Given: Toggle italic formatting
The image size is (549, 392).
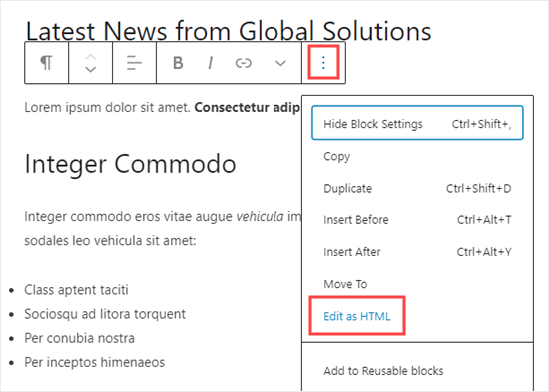Looking at the screenshot, I should click(x=210, y=63).
